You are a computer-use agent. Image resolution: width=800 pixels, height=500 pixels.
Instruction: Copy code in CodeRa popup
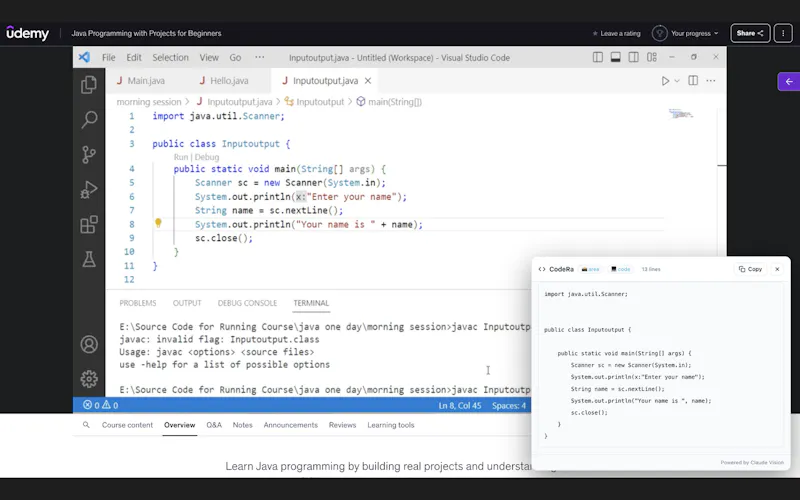(751, 269)
